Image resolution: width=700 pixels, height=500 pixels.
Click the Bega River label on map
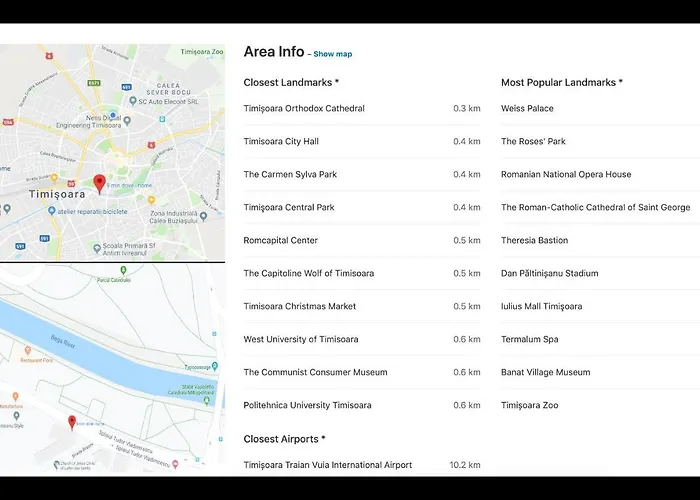64,342
